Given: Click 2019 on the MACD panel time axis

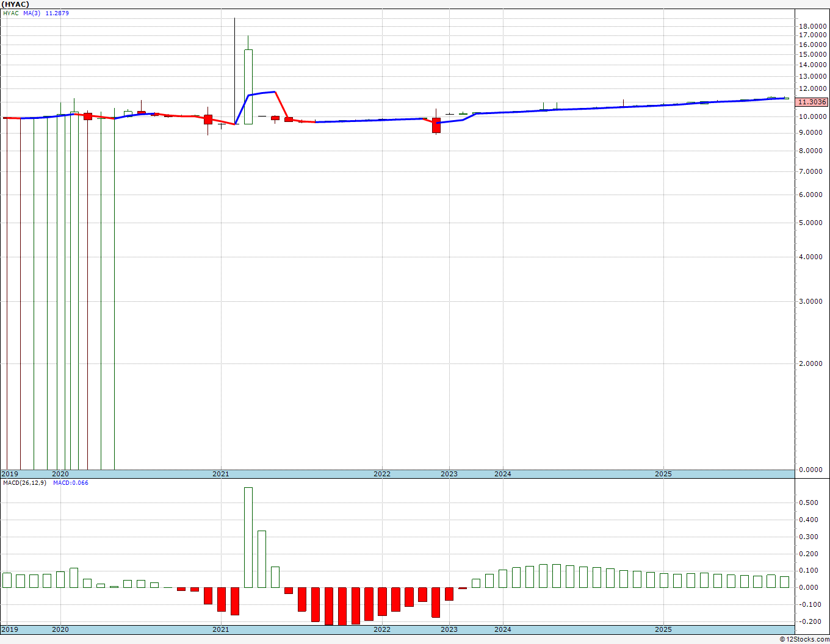Looking at the screenshot, I should coord(10,629).
